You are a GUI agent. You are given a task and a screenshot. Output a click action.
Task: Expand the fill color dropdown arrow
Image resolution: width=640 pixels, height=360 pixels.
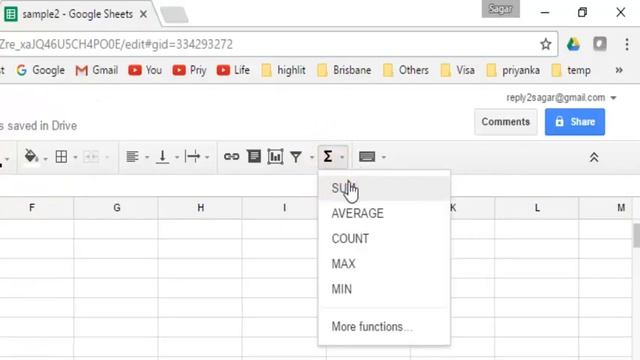(x=45, y=158)
